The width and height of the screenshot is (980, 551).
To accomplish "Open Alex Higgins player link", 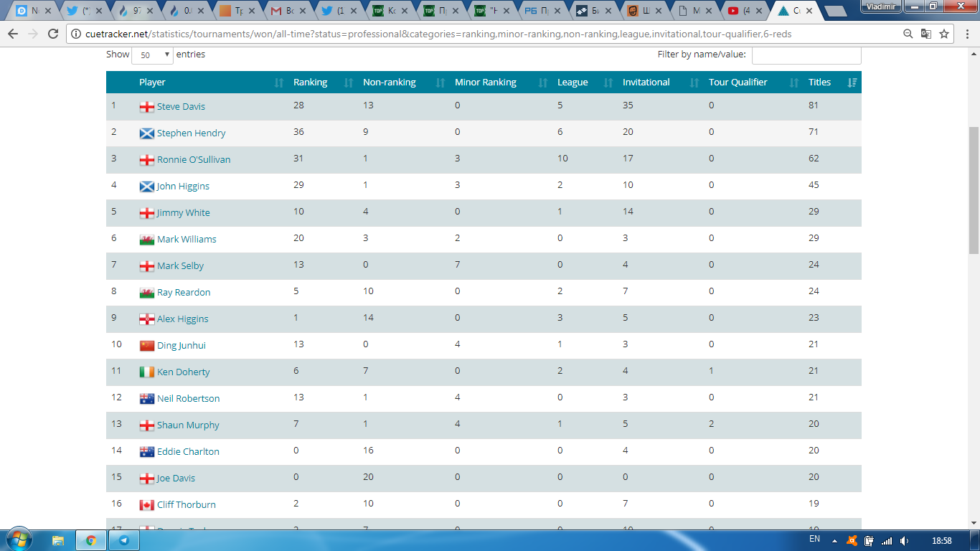I will click(x=183, y=319).
